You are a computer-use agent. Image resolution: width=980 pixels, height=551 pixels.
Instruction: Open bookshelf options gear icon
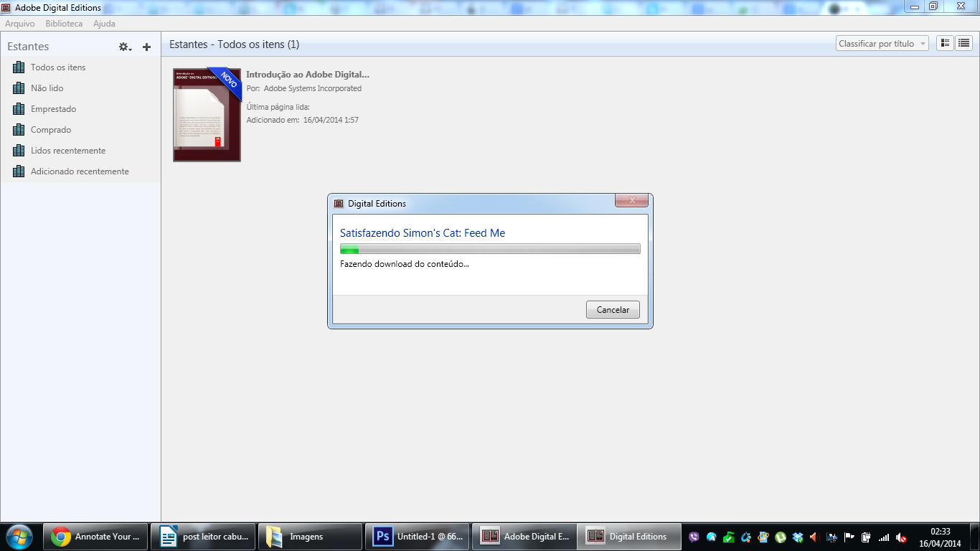point(125,47)
